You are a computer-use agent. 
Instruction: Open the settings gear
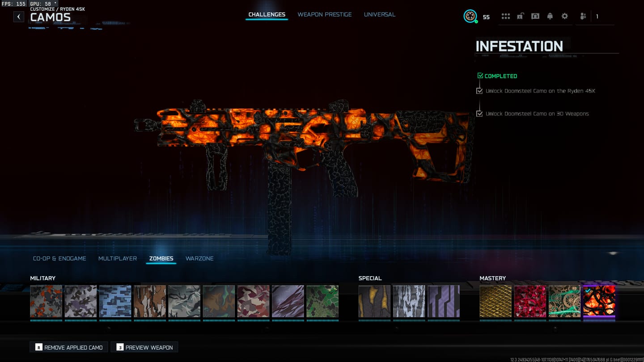[x=565, y=16]
